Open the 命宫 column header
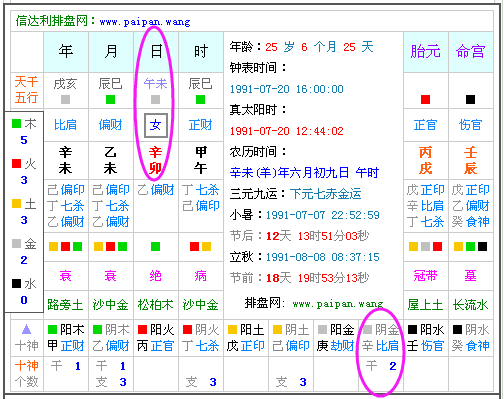Image resolution: width=504 pixels, height=399 pixels. point(471,52)
